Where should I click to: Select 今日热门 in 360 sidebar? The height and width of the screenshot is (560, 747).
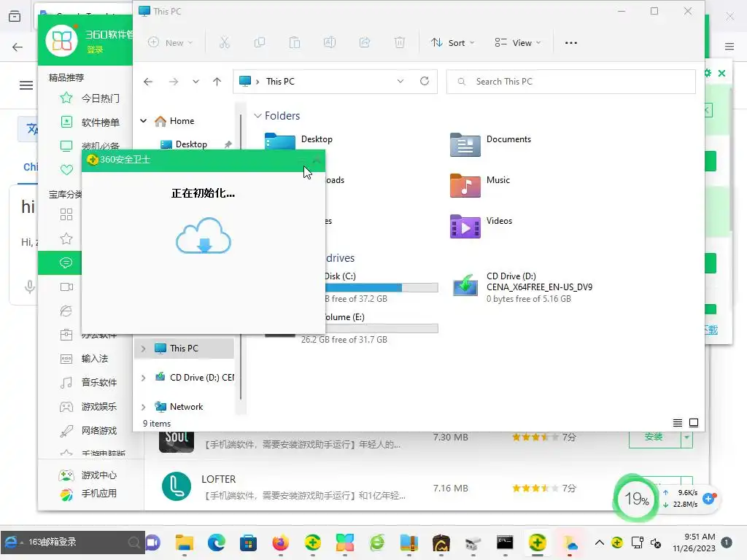point(90,98)
